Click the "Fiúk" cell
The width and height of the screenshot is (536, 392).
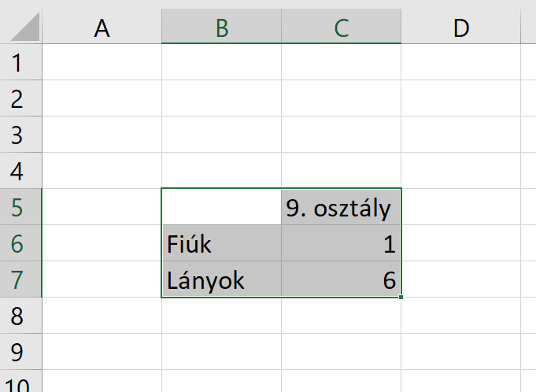point(221,244)
